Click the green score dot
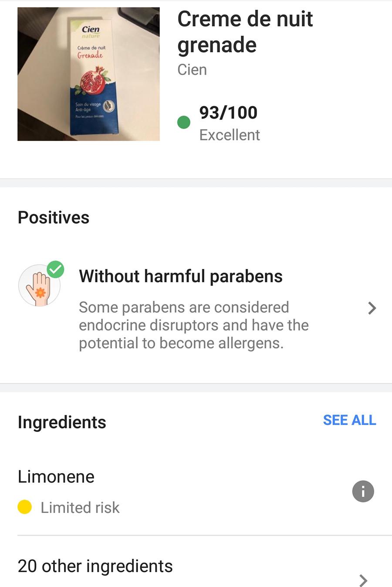Screen dimensions: 392x587 (x=184, y=122)
